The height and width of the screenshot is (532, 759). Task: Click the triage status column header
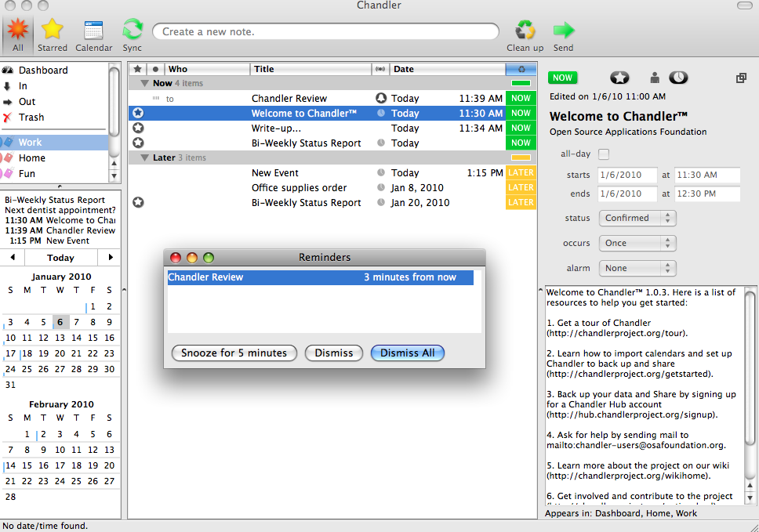[521, 69]
